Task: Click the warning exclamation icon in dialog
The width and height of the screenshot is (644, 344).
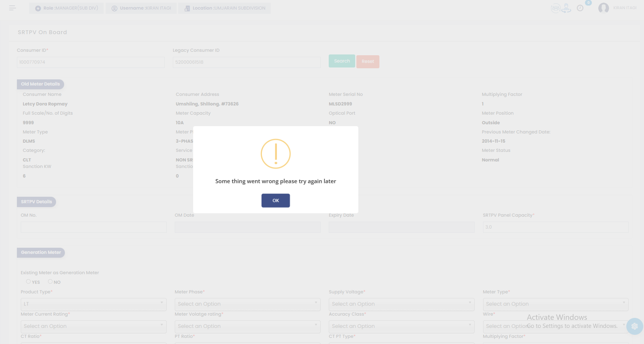Action: (276, 154)
